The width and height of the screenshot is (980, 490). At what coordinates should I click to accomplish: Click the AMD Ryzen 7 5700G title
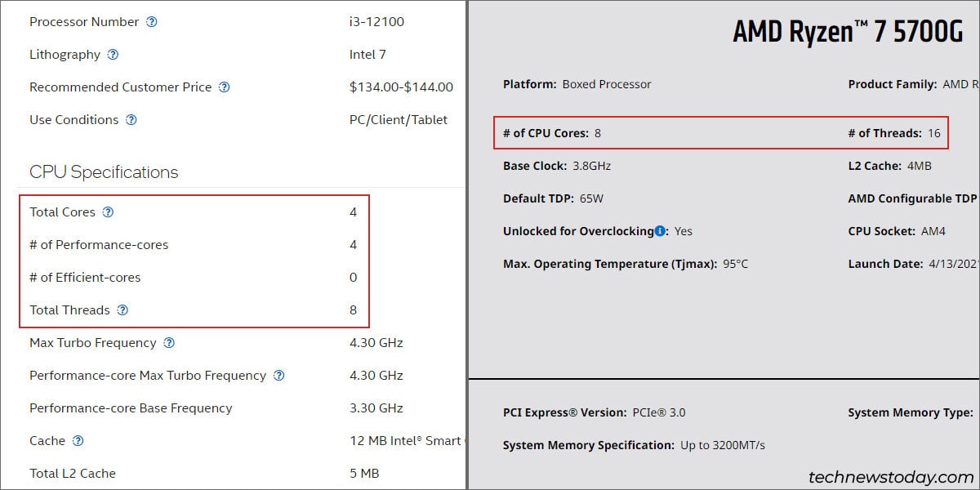click(848, 32)
